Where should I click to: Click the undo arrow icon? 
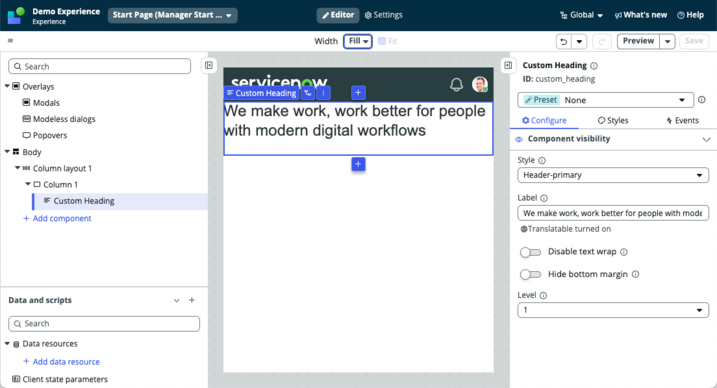coord(563,42)
